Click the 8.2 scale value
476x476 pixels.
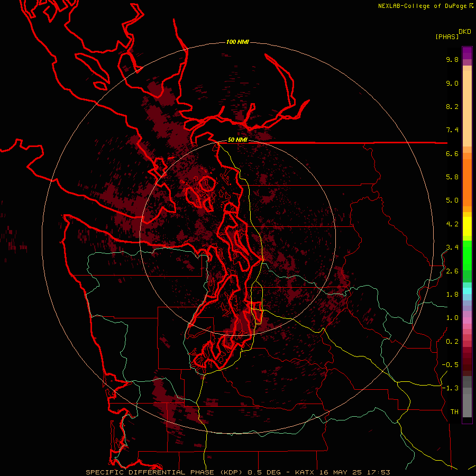click(x=452, y=106)
